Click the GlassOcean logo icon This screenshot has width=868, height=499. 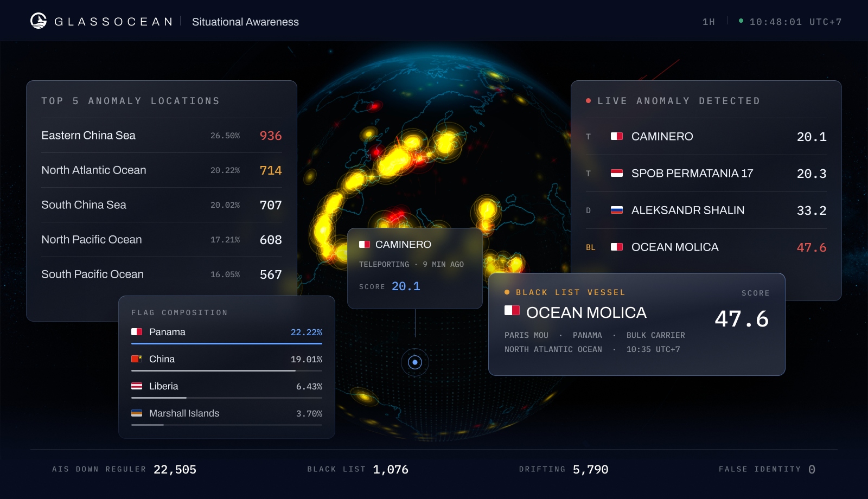39,21
